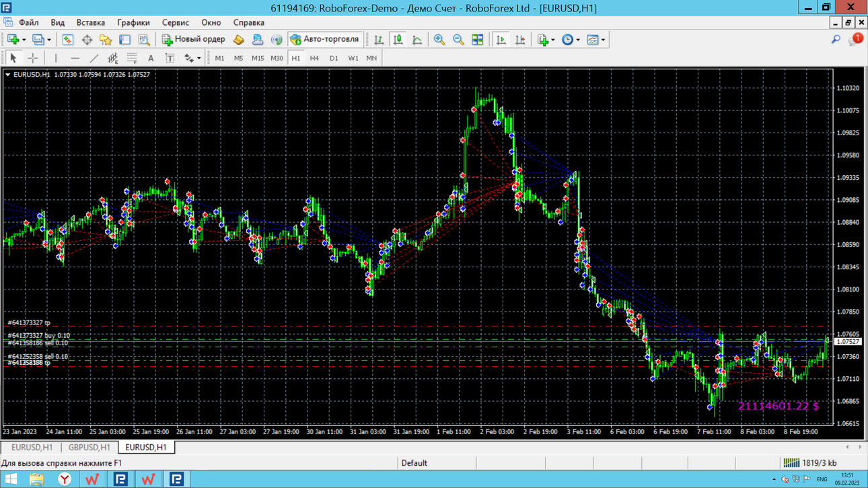
Task: Open the Графики menu
Action: point(133,22)
